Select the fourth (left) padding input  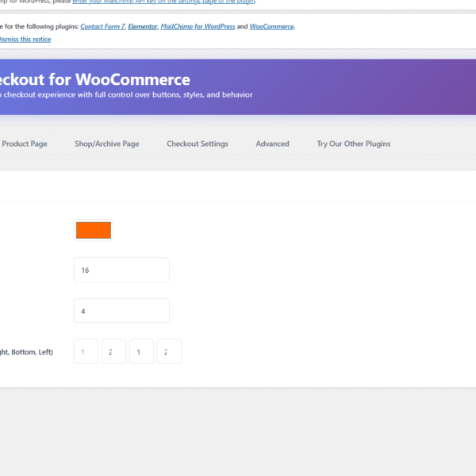169,351
